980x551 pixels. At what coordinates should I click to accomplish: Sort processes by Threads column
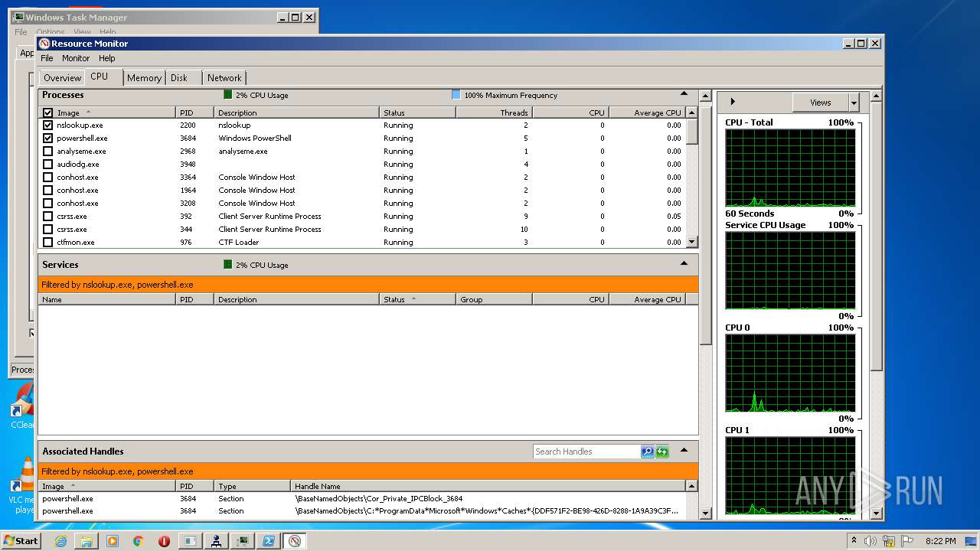coord(494,112)
